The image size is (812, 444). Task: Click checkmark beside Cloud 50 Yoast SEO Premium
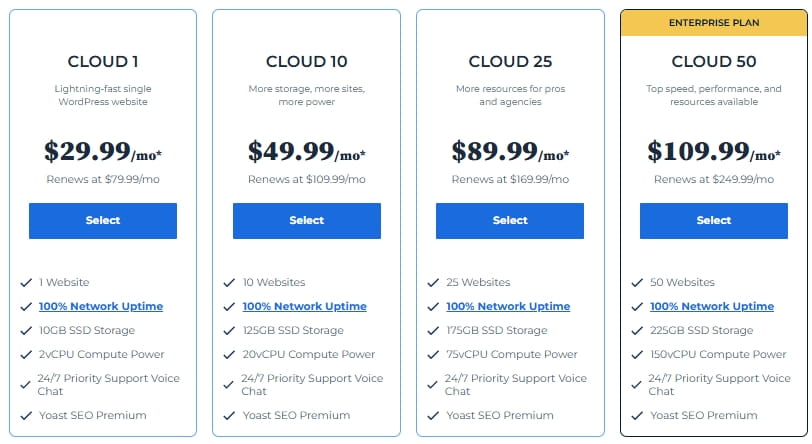[x=637, y=416]
